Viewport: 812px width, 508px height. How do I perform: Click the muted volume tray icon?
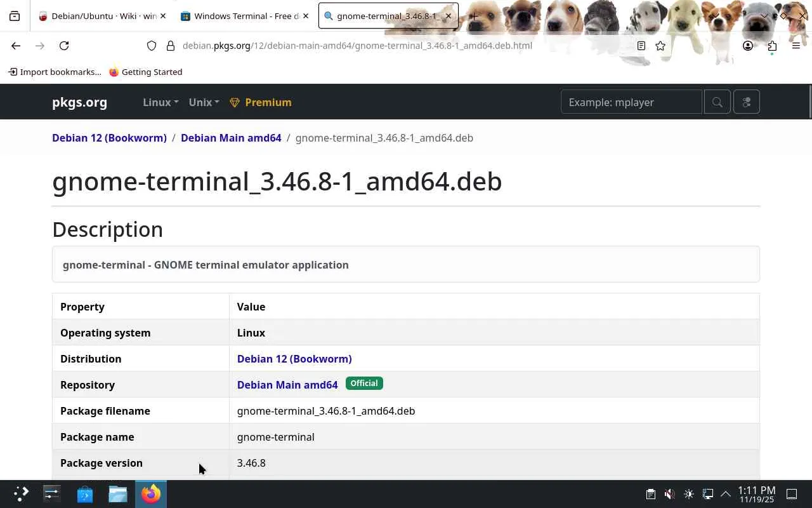pyautogui.click(x=670, y=494)
